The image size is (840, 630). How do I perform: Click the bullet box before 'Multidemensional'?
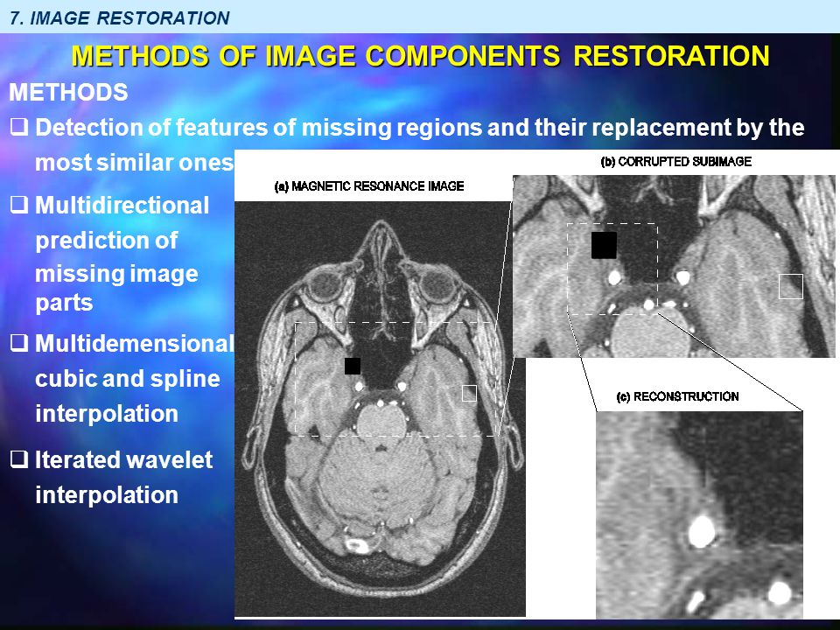pyautogui.click(x=19, y=343)
